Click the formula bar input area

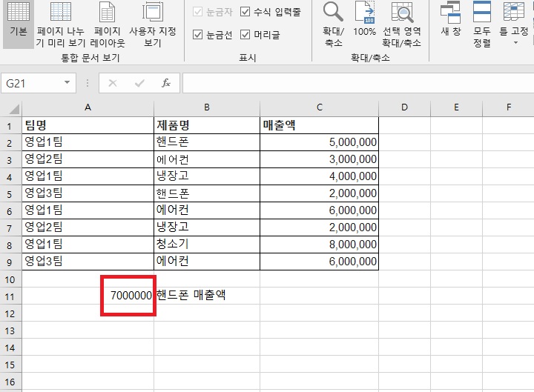click(x=357, y=83)
